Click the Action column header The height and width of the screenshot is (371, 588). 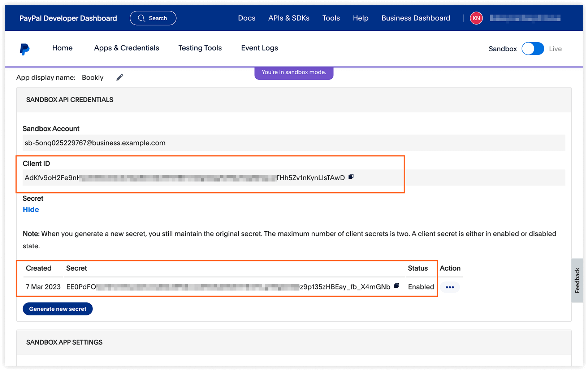tap(450, 268)
